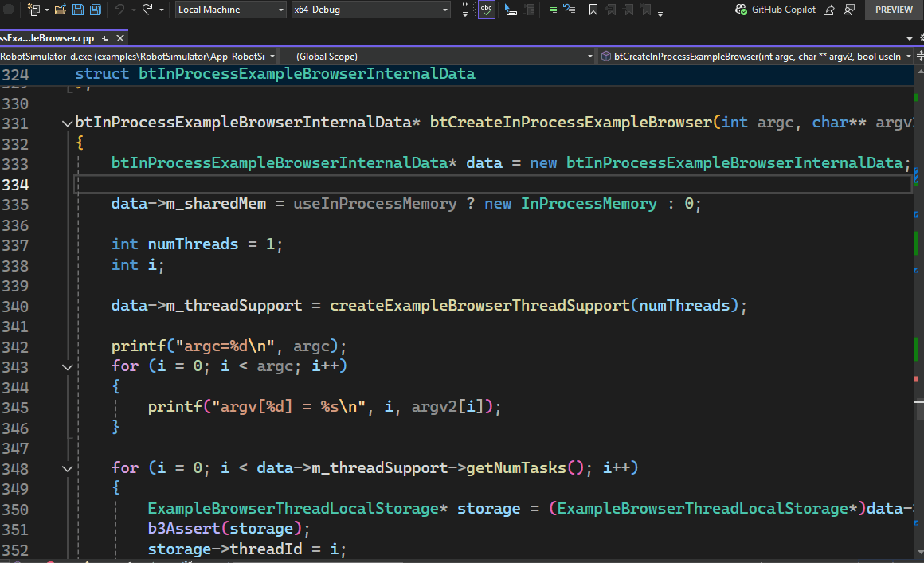Collapse the btCreateInProcessExampleBrowser function at line 331
The height and width of the screenshot is (563, 924).
click(67, 123)
